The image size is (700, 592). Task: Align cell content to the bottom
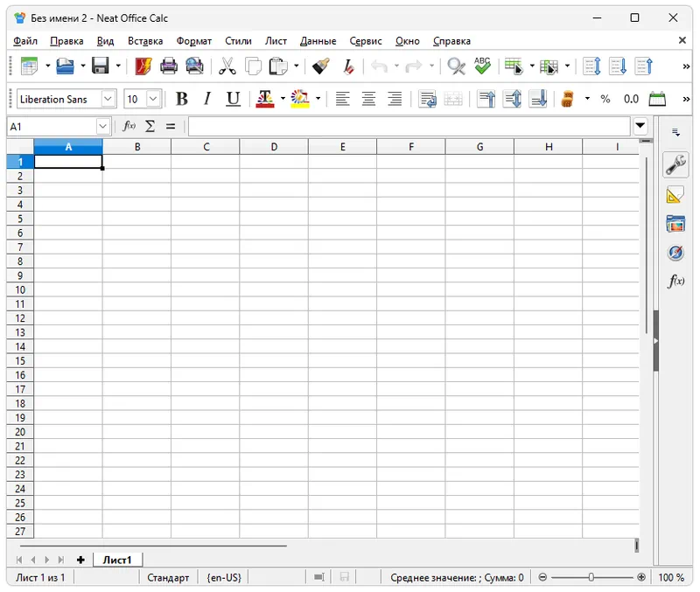click(x=538, y=99)
